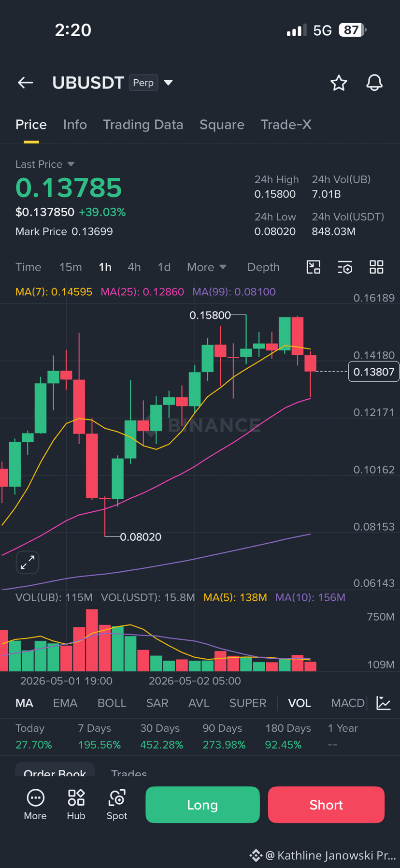Viewport: 400px width, 868px height.
Task: Select the 15m interval
Action: 71,267
